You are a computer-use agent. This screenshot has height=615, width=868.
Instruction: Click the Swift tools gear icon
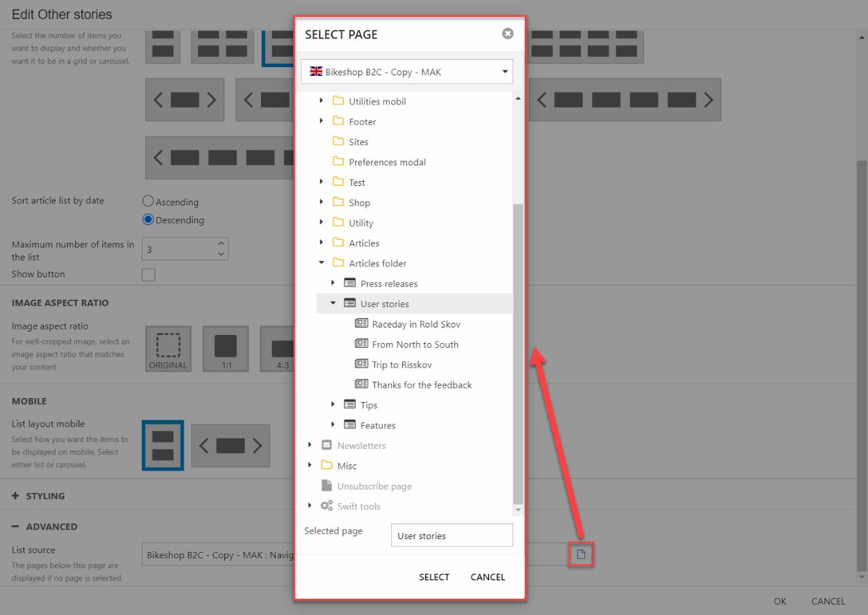(327, 507)
